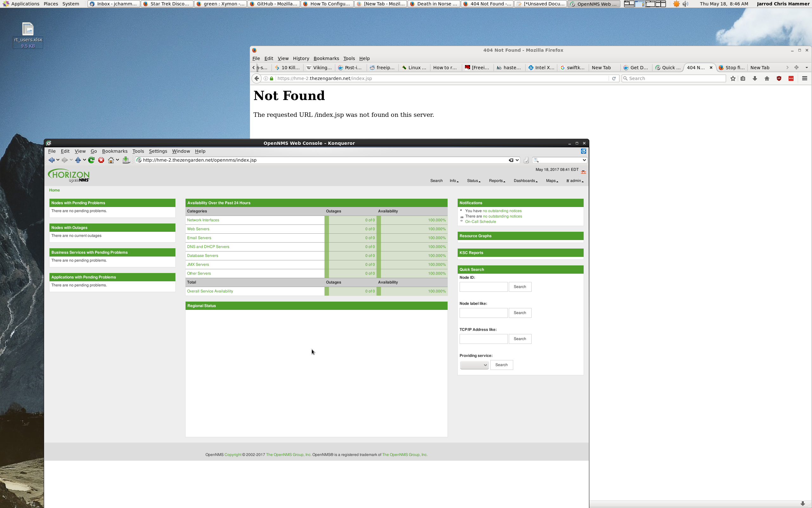Switch to Firefox 'Stop fi...' tab
Image resolution: width=812 pixels, height=508 pixels.
point(731,68)
